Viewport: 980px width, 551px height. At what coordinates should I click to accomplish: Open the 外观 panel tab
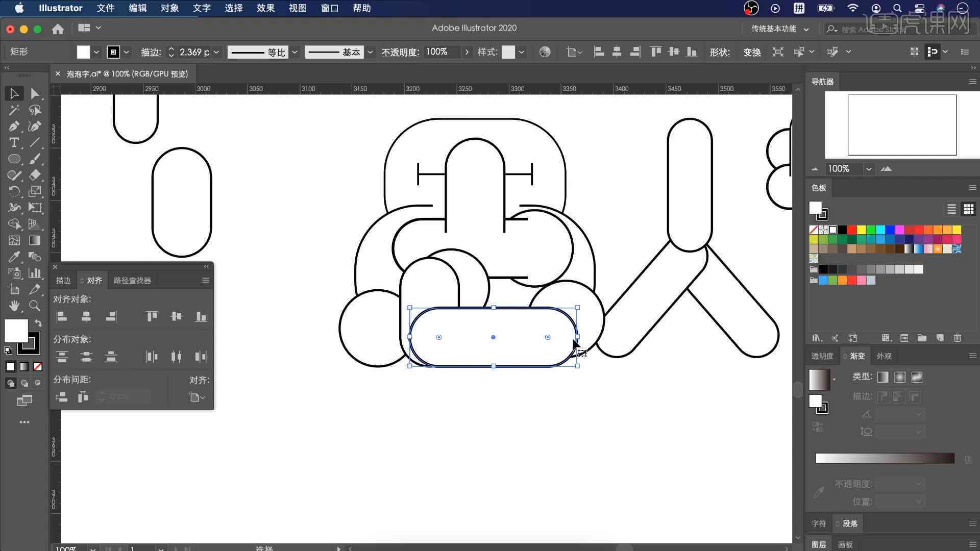pyautogui.click(x=884, y=356)
